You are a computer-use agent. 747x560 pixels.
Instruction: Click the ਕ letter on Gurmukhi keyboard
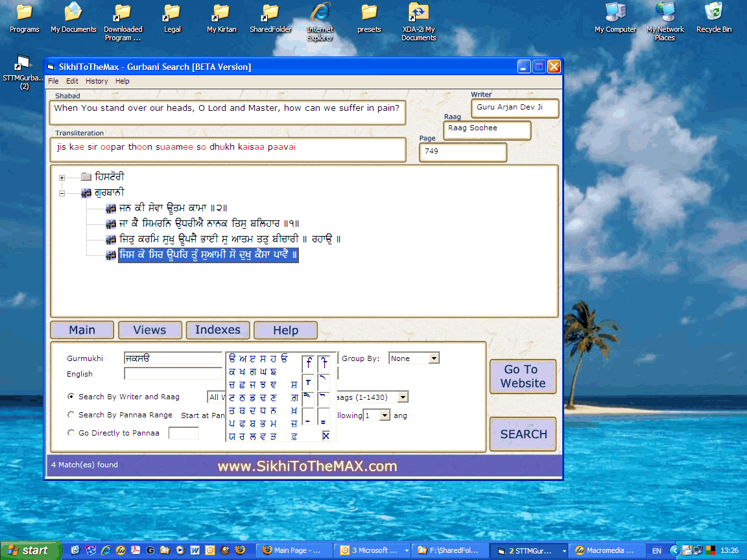[x=232, y=372]
